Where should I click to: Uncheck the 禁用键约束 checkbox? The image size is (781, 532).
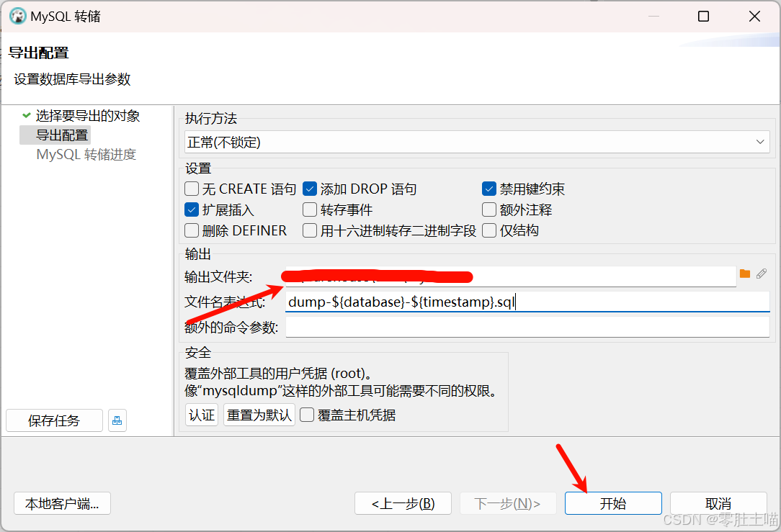(489, 189)
